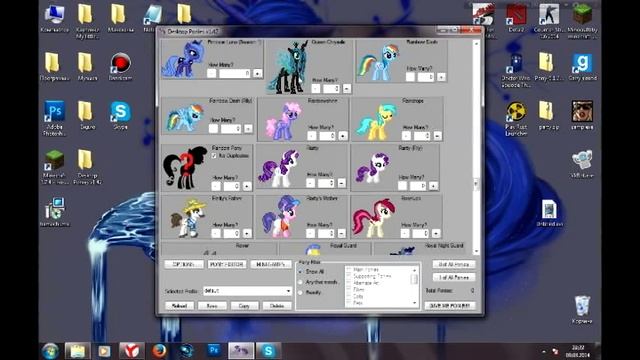The height and width of the screenshot is (360, 640).
Task: Click the 1 of All Ponies button
Action: pos(453,278)
